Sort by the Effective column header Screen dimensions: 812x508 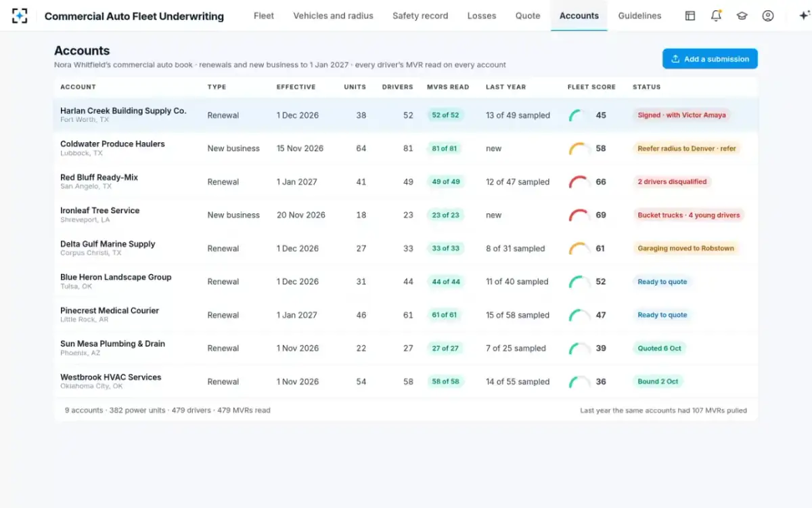click(x=296, y=87)
